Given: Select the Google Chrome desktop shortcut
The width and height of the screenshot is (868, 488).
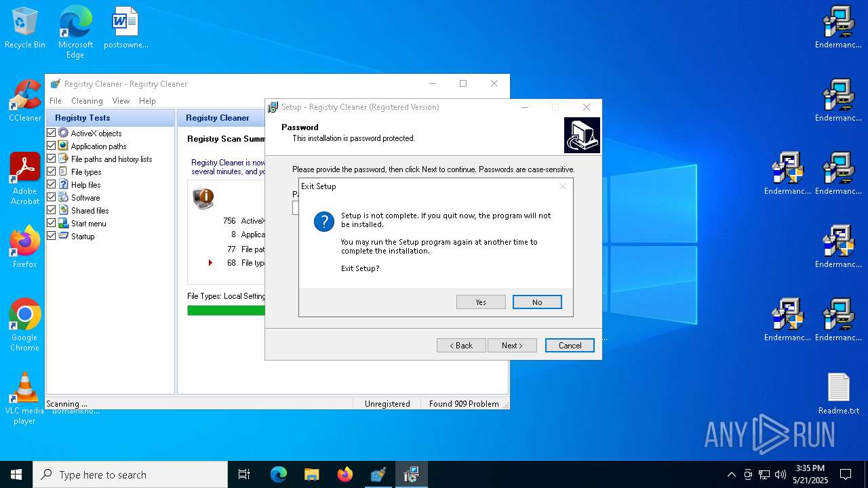Looking at the screenshot, I should (x=25, y=325).
